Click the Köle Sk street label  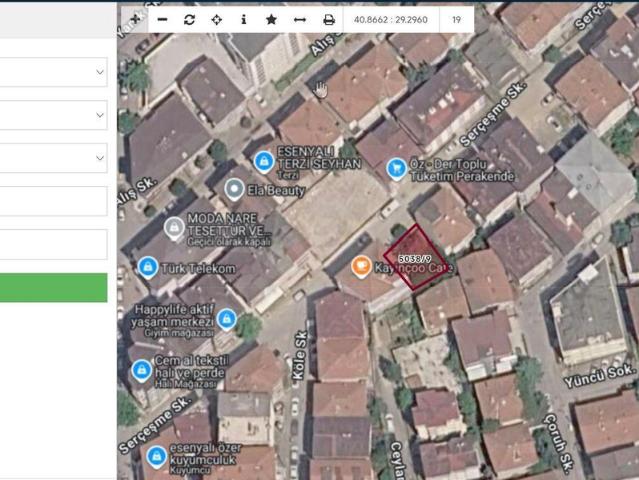(300, 355)
